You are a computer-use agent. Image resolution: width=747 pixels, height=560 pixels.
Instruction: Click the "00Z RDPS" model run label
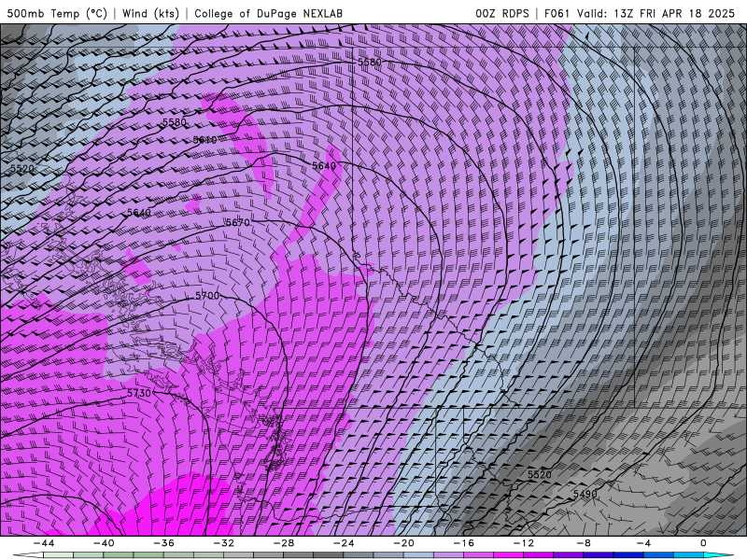(x=502, y=13)
